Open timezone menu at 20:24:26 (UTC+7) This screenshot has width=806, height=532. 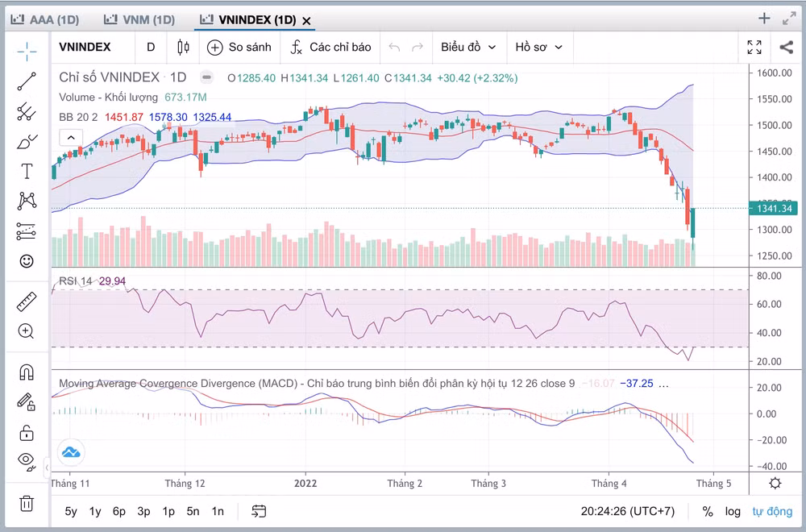(x=628, y=511)
